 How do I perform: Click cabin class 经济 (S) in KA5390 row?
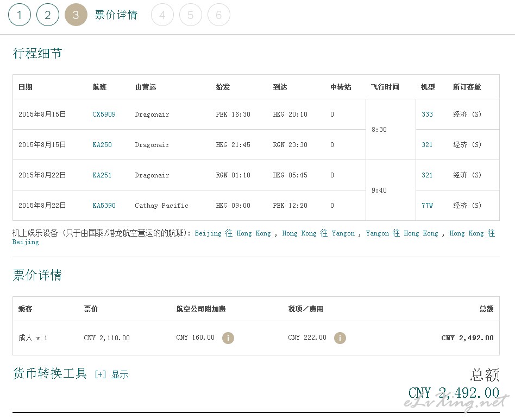pyautogui.click(x=467, y=206)
